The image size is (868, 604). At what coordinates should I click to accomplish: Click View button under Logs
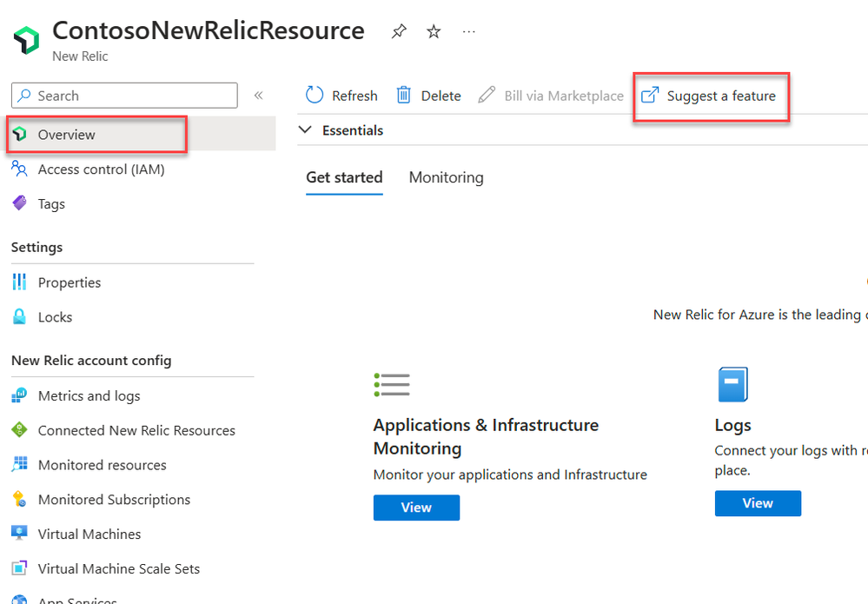(758, 503)
